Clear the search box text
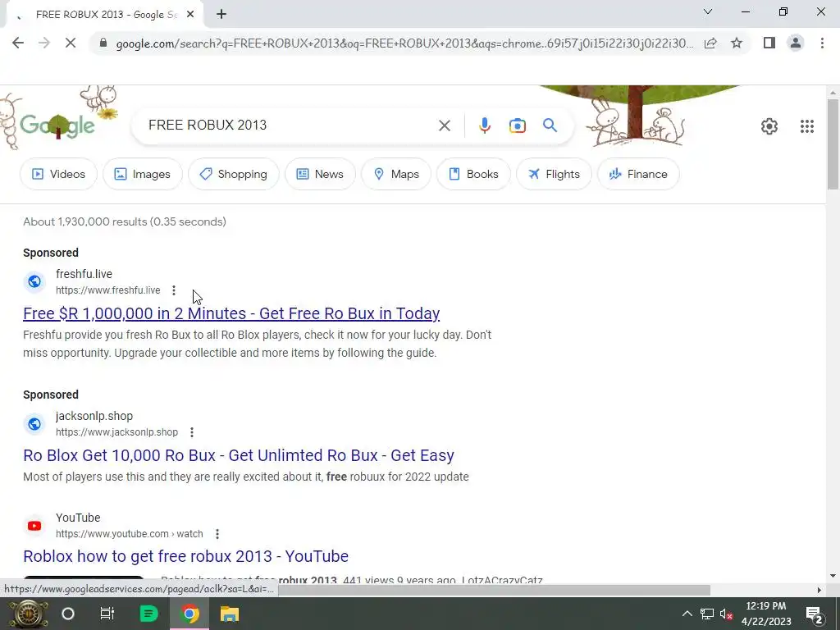 click(444, 126)
